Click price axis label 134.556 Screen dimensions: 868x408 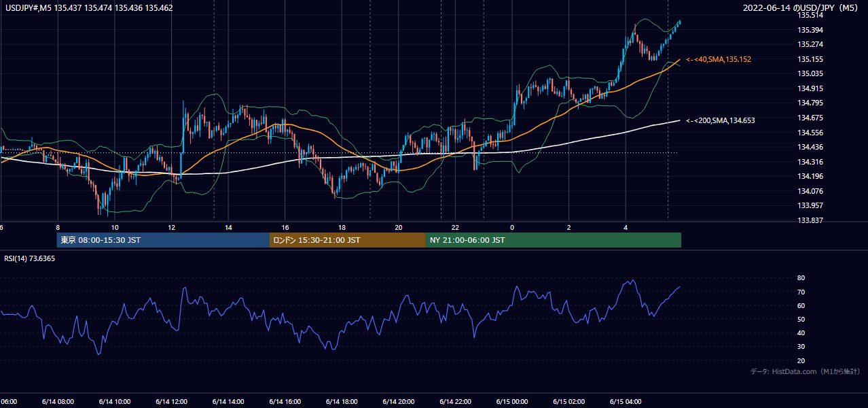point(810,133)
